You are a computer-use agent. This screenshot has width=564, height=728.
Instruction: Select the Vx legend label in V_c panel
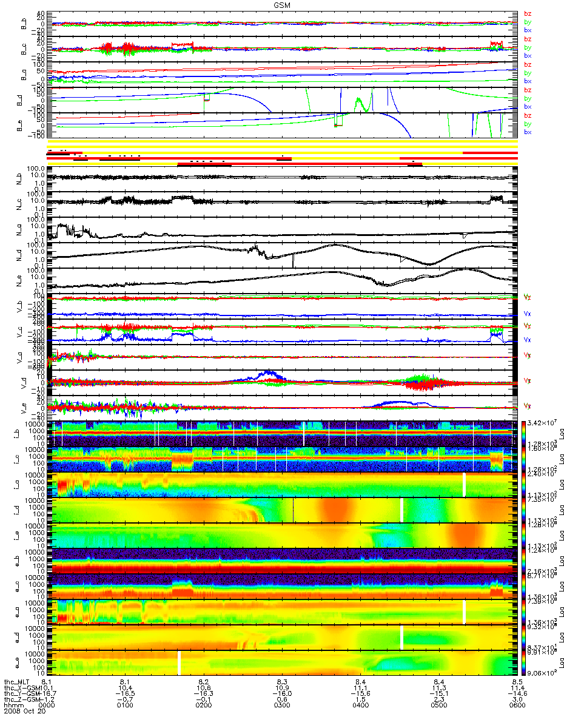tap(528, 340)
